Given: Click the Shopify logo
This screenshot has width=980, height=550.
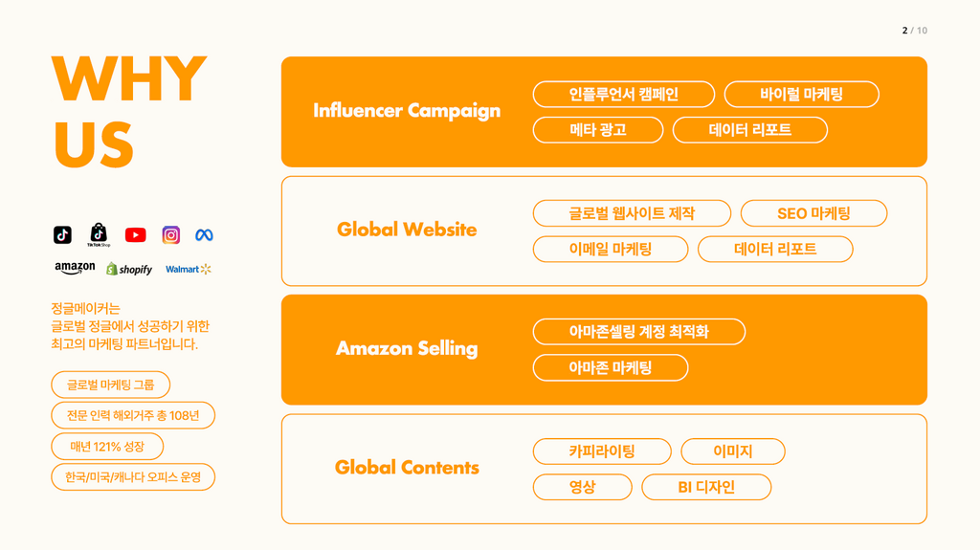Looking at the screenshot, I should pos(129,270).
